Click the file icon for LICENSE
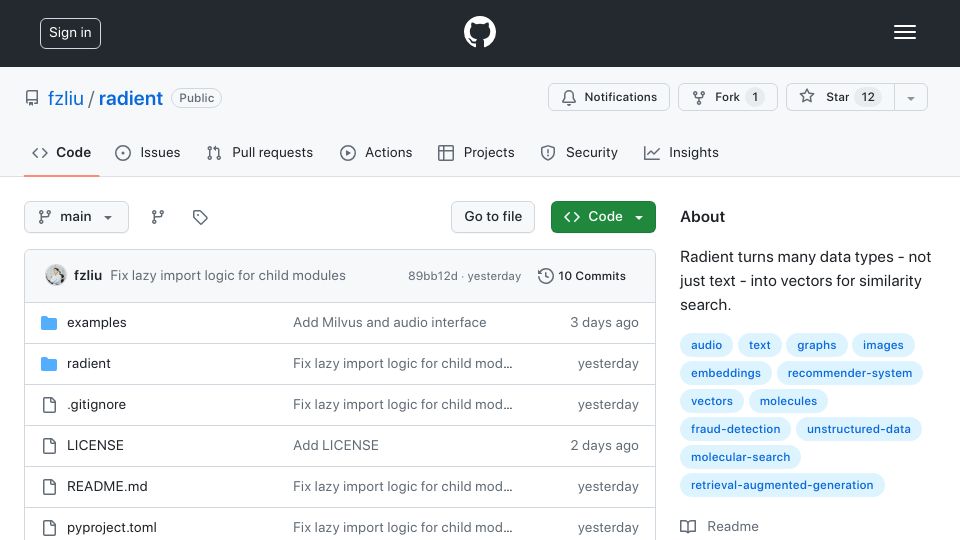Viewport: 960px width, 540px height. coord(49,446)
